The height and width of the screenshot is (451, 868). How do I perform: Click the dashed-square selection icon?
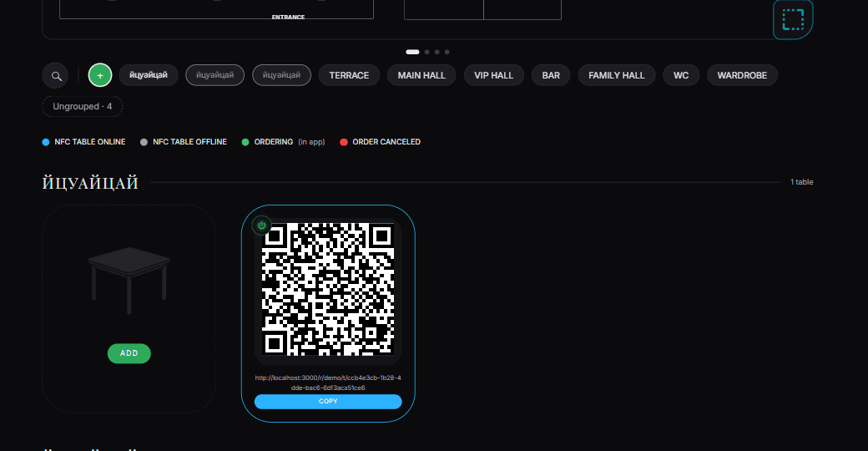pyautogui.click(x=793, y=19)
